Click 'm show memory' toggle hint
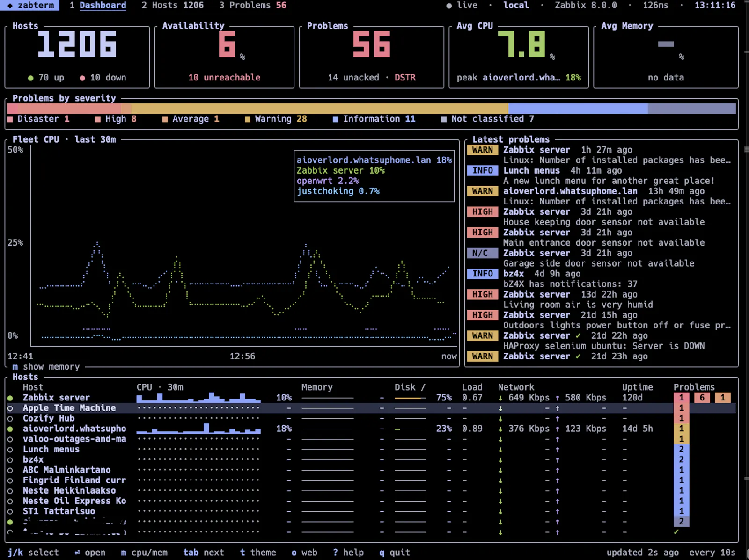 coord(46,367)
